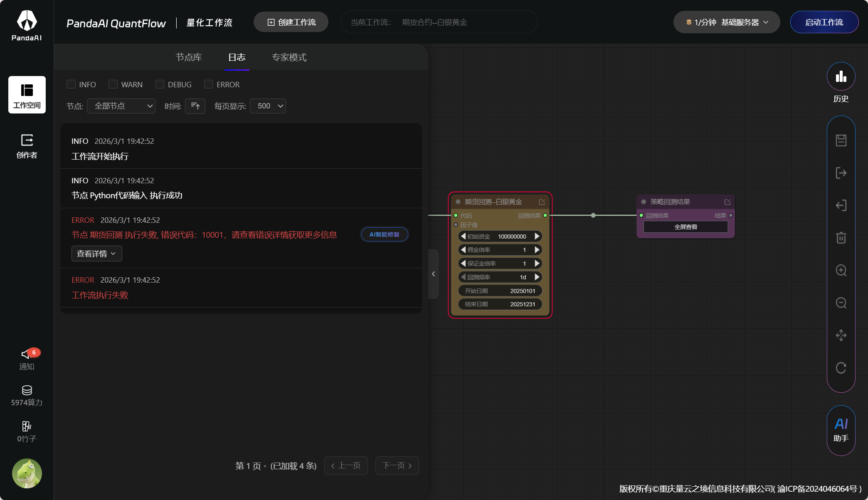Expand the 查看详情 error details

tap(96, 254)
